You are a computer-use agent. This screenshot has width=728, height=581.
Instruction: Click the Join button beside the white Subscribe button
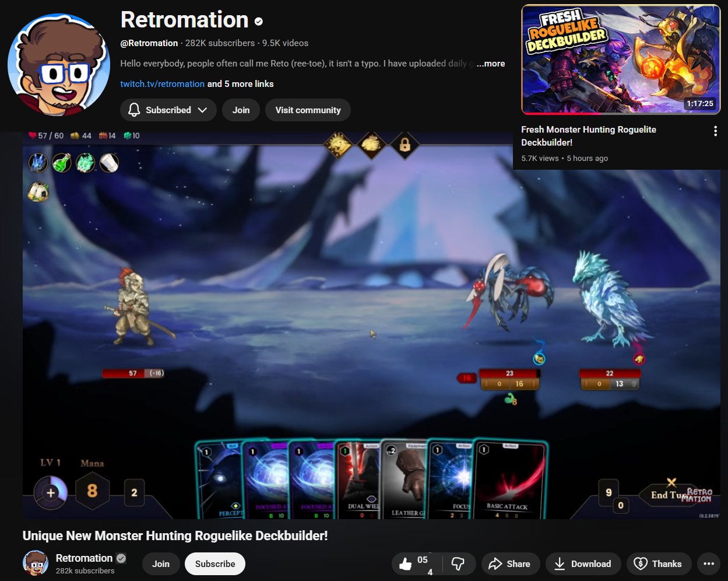pyautogui.click(x=161, y=564)
